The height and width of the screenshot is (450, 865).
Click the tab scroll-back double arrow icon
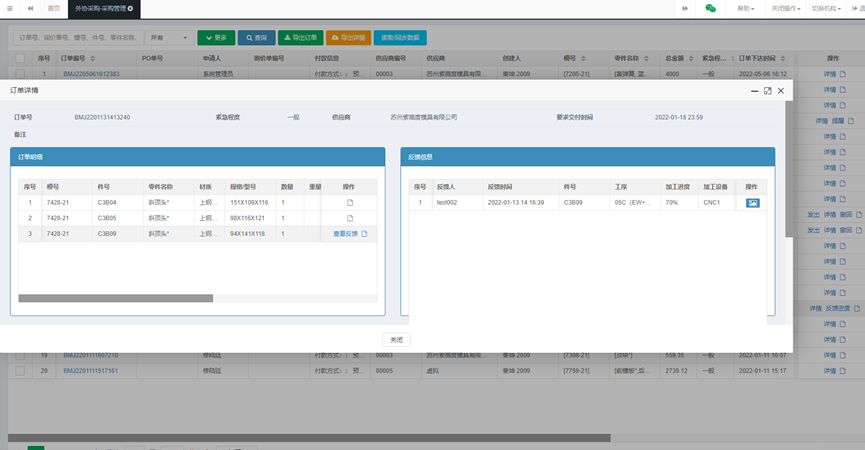pos(30,8)
